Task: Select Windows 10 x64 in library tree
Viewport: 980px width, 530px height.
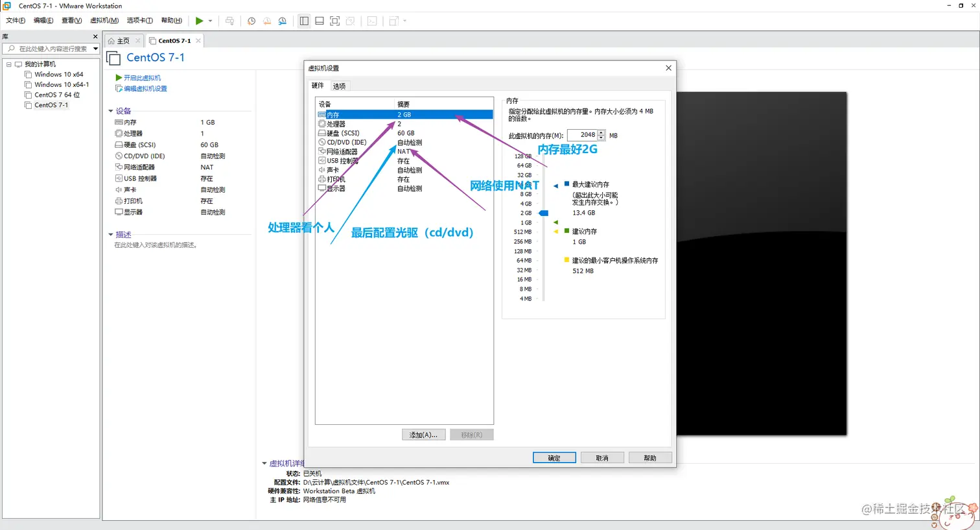Action: tap(59, 75)
